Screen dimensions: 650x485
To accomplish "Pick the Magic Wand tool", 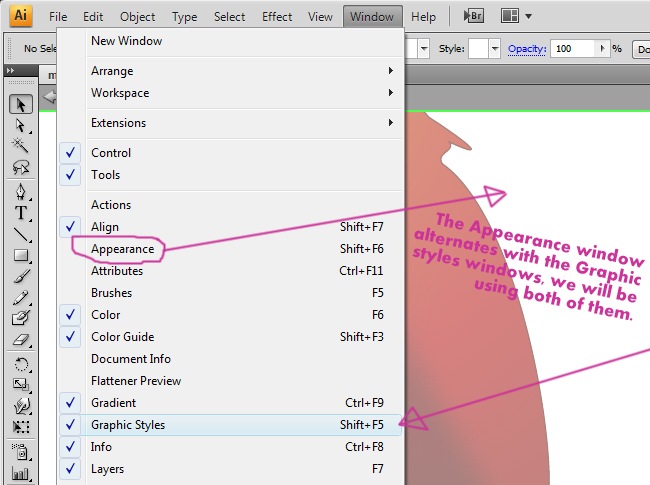I will [x=20, y=145].
